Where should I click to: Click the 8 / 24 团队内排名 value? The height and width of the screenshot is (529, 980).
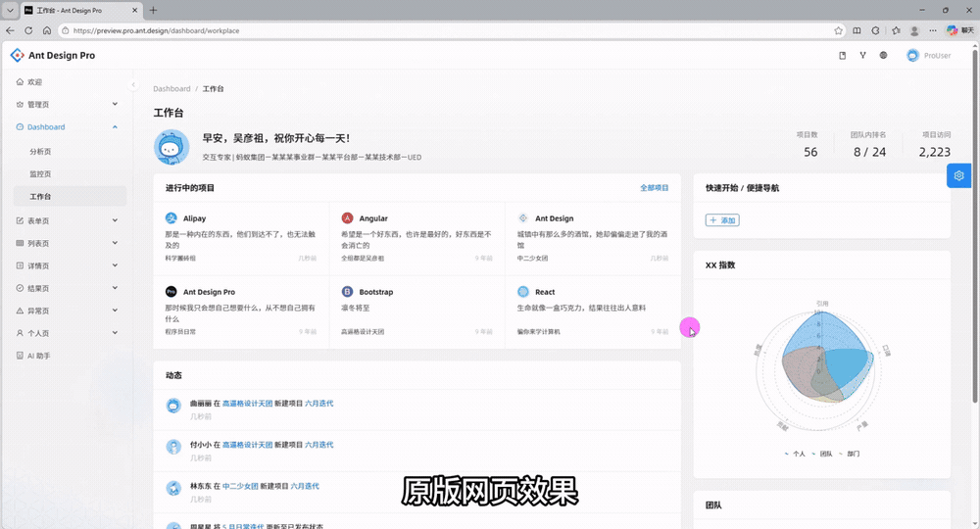[869, 152]
